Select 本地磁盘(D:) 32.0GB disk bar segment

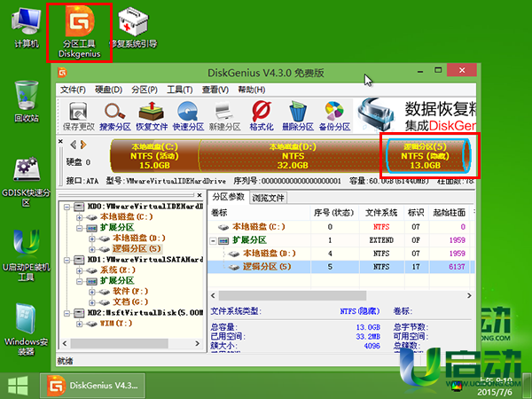tap(293, 156)
